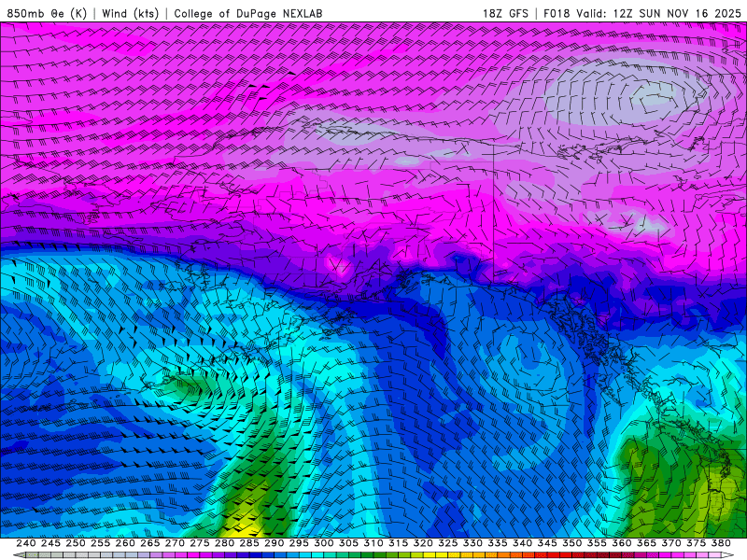Click the 310 legend value
The width and height of the screenshot is (747, 560).
click(373, 543)
